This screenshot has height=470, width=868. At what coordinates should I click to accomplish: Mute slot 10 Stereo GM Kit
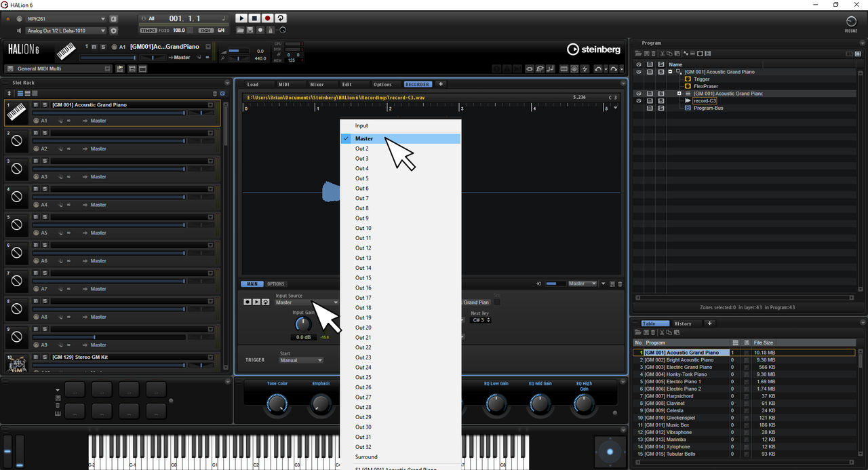35,356
